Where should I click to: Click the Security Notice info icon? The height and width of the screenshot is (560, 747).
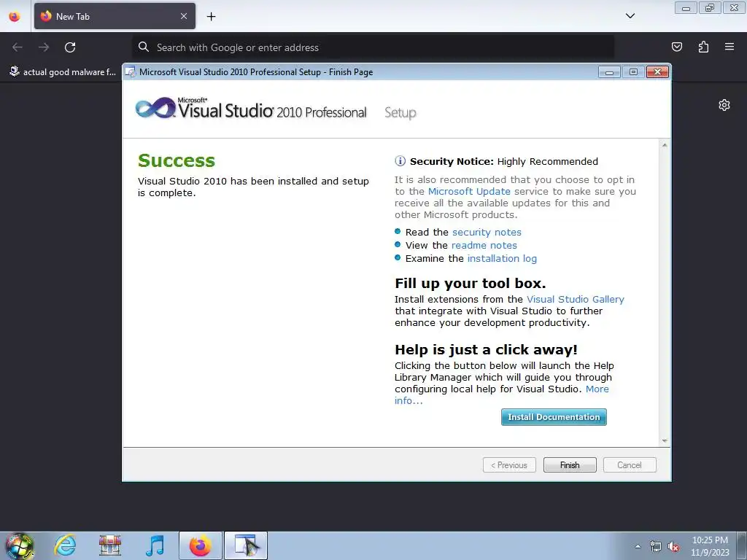(400, 161)
